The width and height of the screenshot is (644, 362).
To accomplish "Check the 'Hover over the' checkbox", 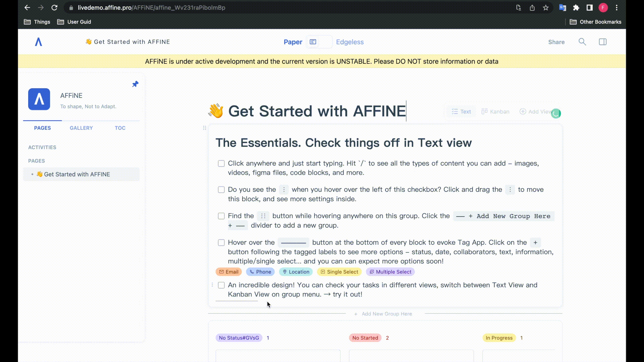I will click(x=221, y=243).
